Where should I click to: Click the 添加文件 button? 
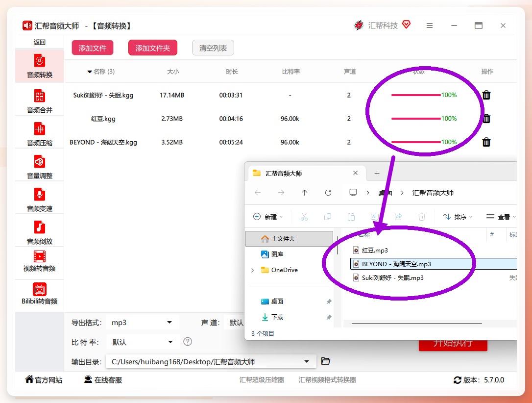(x=93, y=48)
